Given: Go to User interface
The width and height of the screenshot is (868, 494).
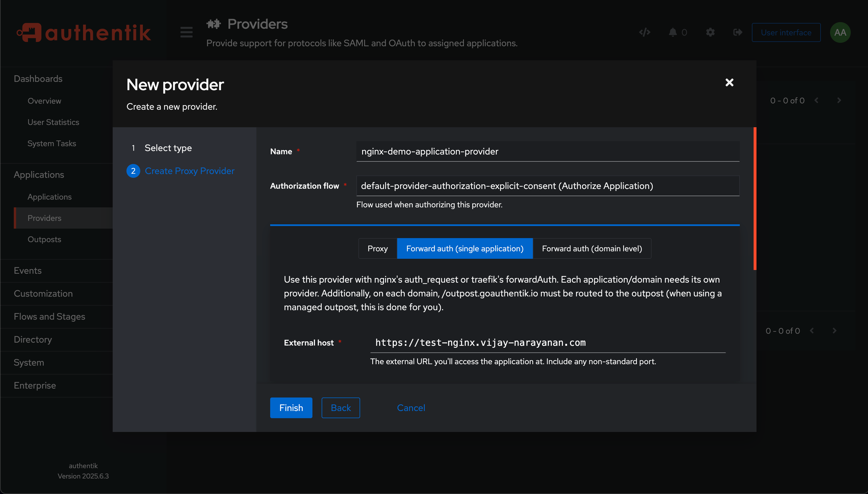Looking at the screenshot, I should 786,32.
